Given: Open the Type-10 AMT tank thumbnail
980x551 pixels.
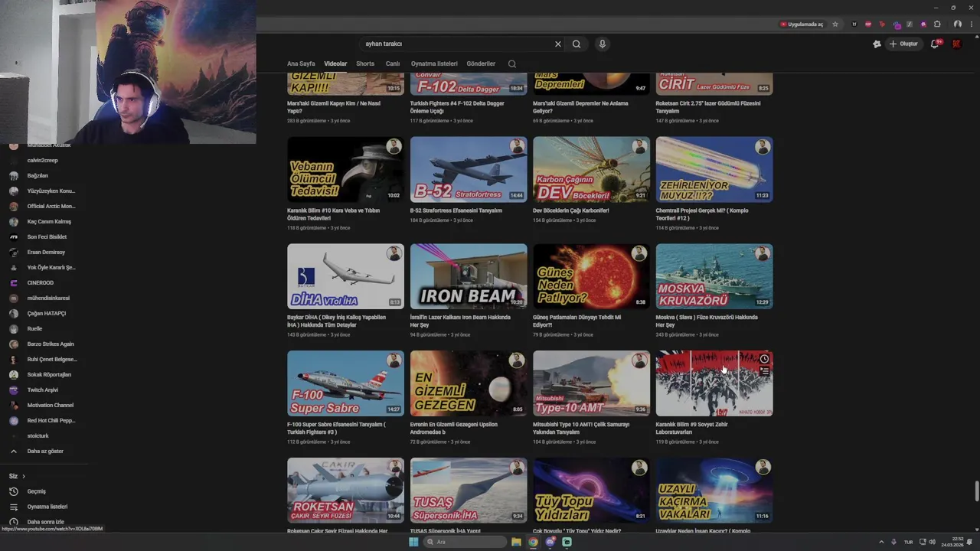Looking at the screenshot, I should 591,383.
